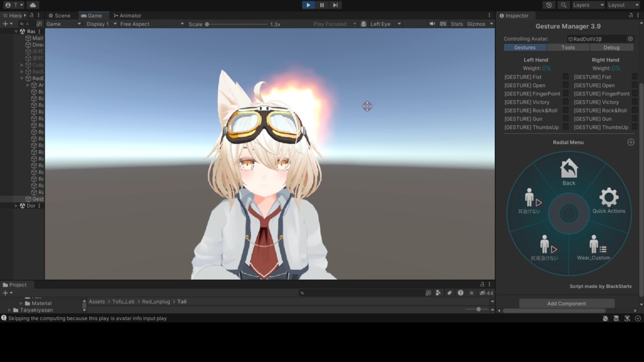Toggle 尻尾抜けない radial menu option
The image size is (644, 362).
click(545, 248)
